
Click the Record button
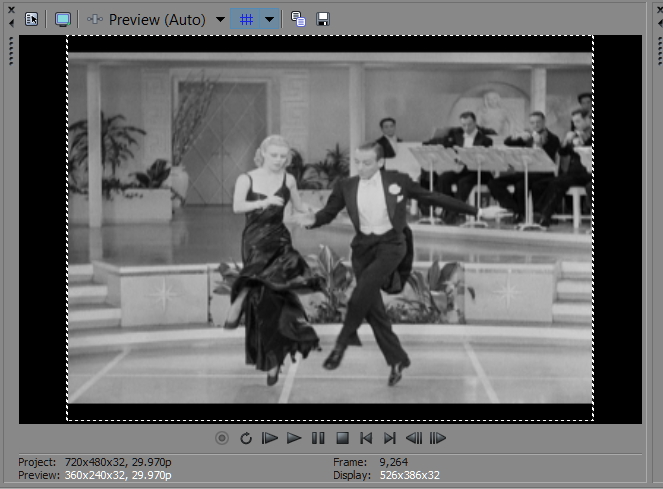(x=222, y=438)
